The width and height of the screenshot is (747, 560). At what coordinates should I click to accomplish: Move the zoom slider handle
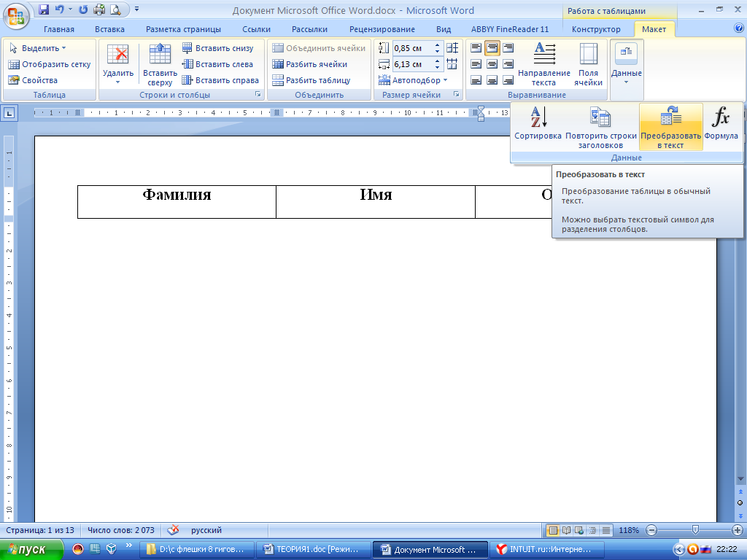(x=695, y=530)
